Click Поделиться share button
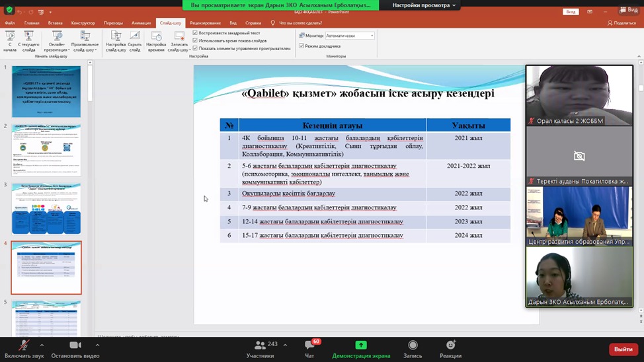Image resolution: width=644 pixels, height=362 pixels. 622,23
